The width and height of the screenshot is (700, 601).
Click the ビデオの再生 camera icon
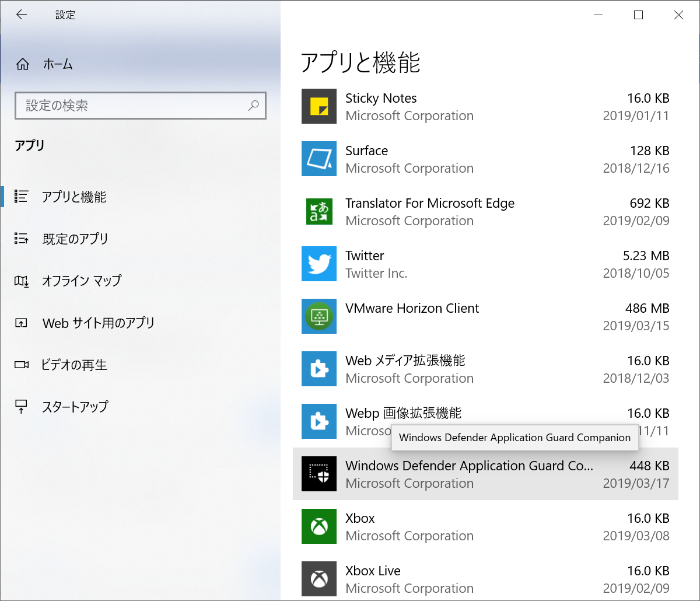point(21,365)
